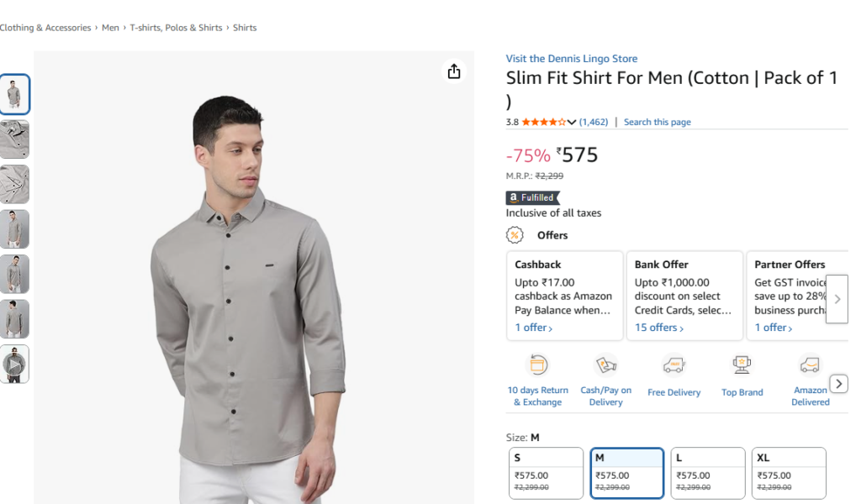
Task: Select size S option
Action: [546, 473]
